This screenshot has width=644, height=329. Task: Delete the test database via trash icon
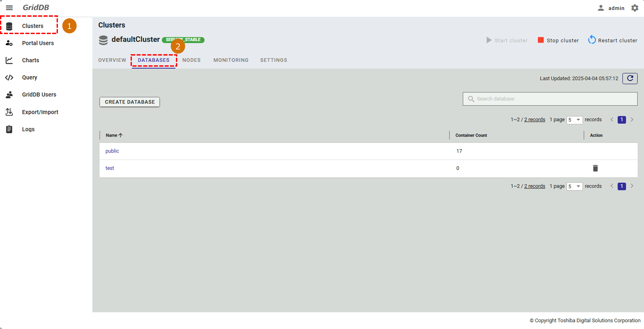(x=595, y=168)
